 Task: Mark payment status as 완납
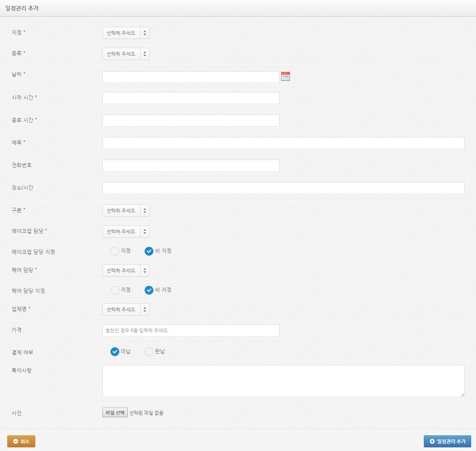point(149,352)
